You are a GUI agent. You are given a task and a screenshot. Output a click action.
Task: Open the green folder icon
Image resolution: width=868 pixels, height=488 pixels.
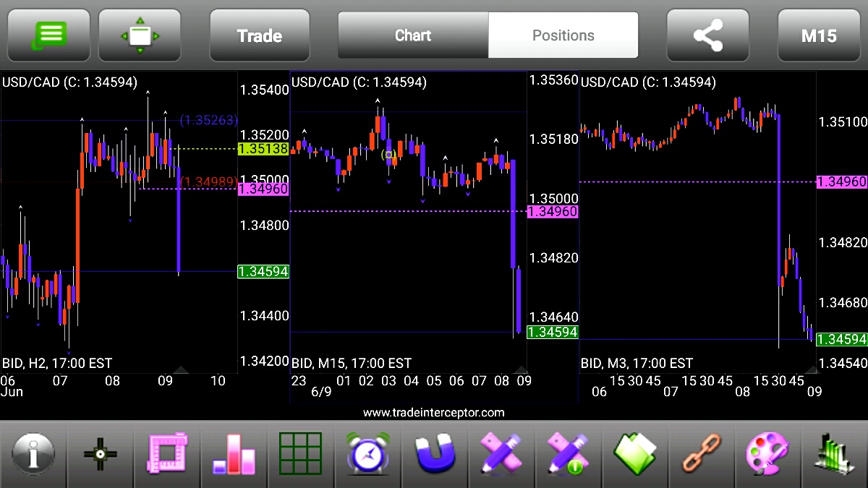tap(635, 455)
